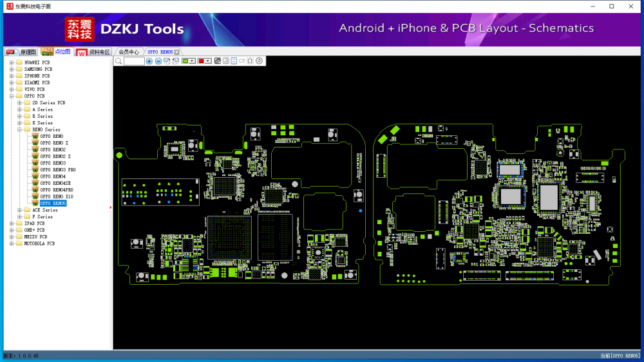644x362 pixels.
Task: Click the search text field in toolbar
Action: (134, 61)
